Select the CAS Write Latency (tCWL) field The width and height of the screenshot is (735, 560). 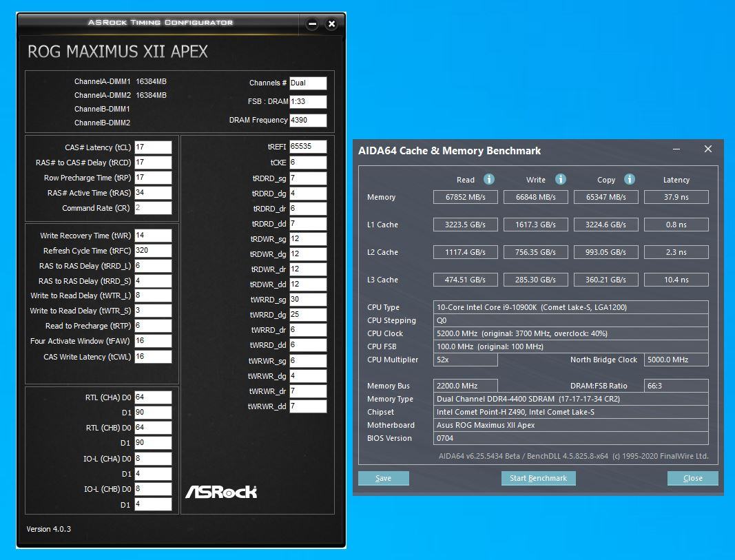154,357
